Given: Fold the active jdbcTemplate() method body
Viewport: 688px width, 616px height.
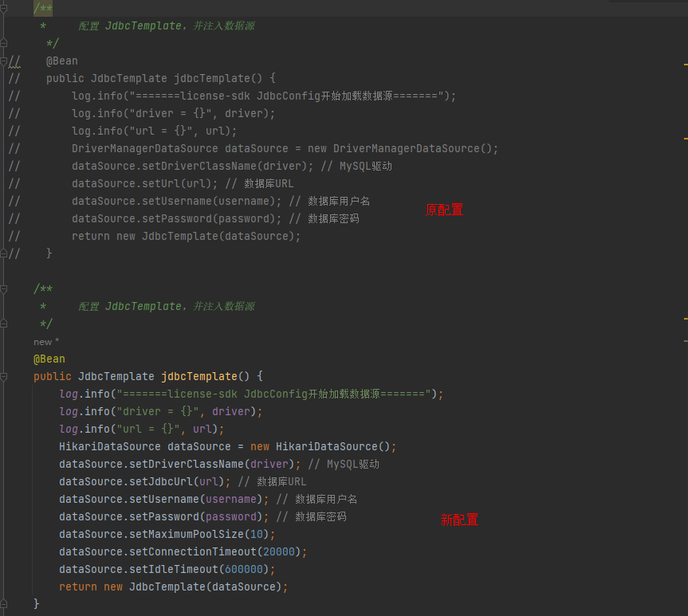Looking at the screenshot, I should pyautogui.click(x=3, y=376).
